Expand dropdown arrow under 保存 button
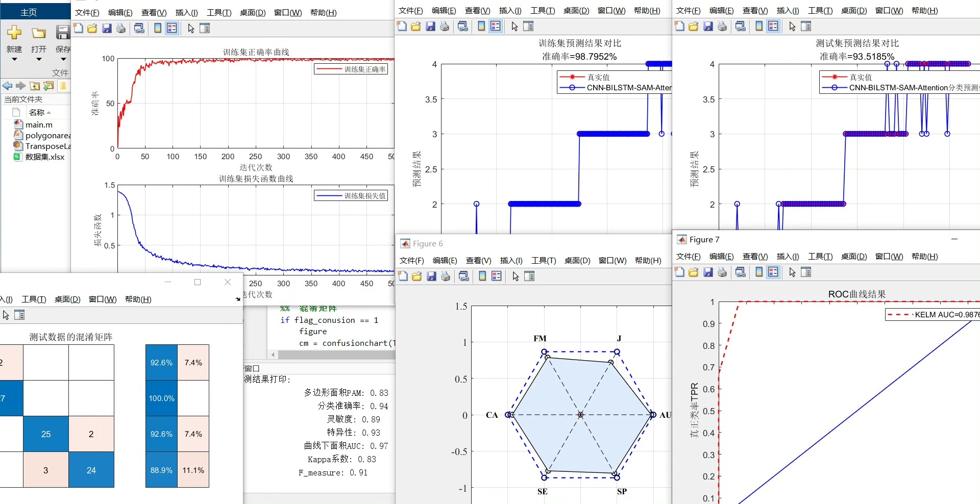The image size is (980, 504). (x=63, y=59)
